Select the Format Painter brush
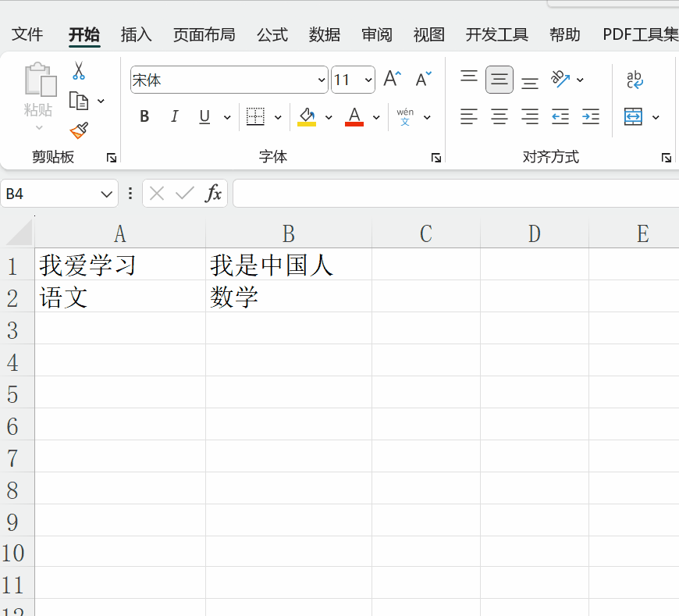This screenshot has height=616, width=679. [80, 130]
